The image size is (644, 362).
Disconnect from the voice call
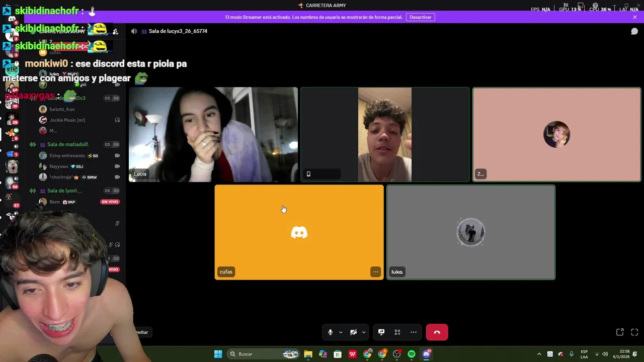pyautogui.click(x=437, y=332)
